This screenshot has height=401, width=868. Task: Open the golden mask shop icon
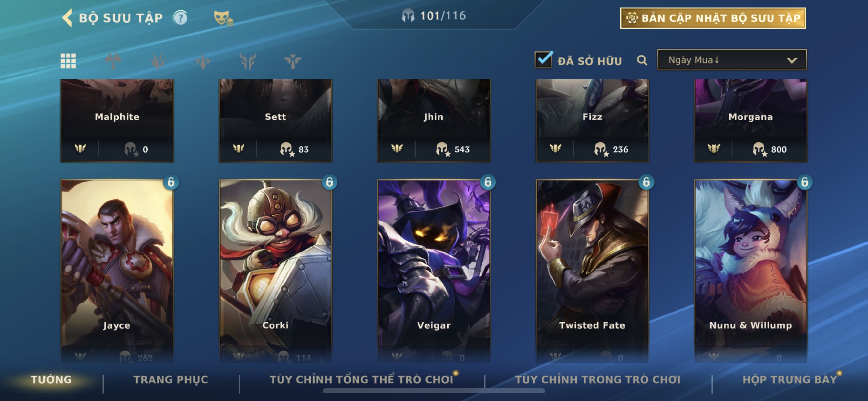coord(223,18)
